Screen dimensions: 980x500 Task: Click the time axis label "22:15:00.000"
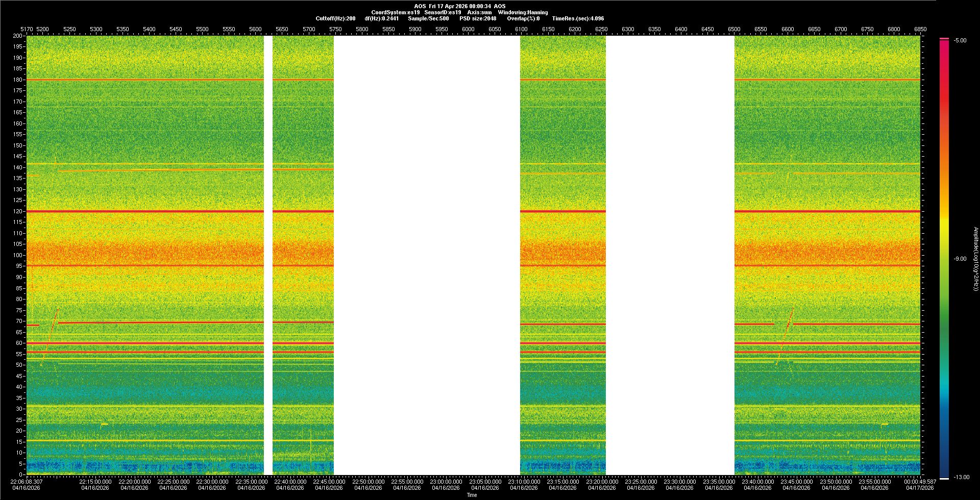(x=95, y=482)
